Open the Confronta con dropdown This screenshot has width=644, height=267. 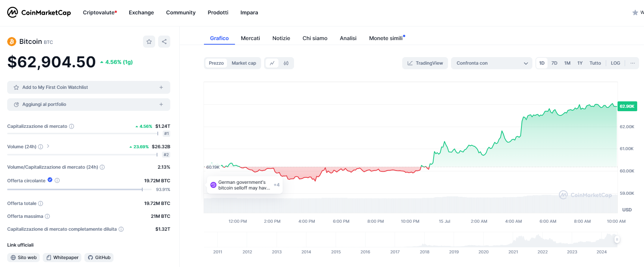click(x=491, y=63)
